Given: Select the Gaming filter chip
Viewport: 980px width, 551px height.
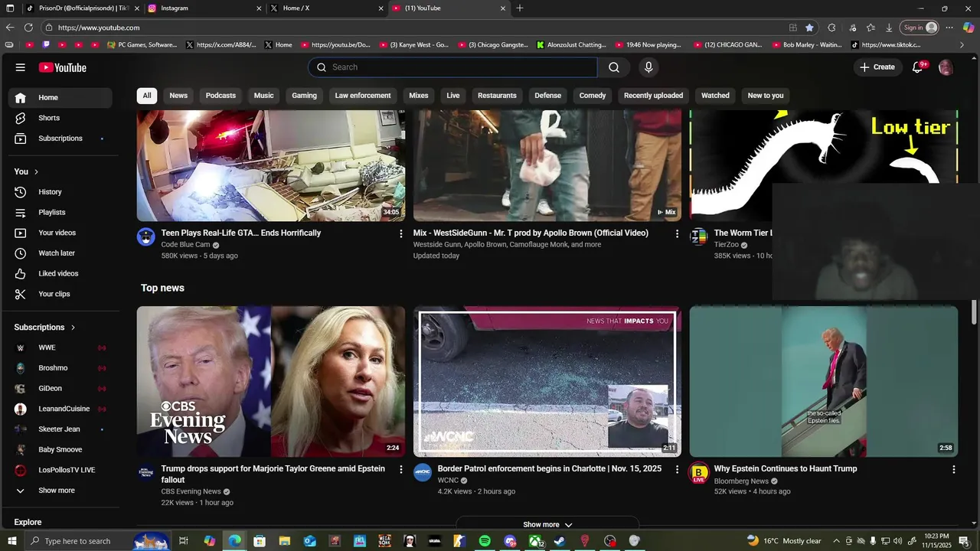Looking at the screenshot, I should click(304, 96).
